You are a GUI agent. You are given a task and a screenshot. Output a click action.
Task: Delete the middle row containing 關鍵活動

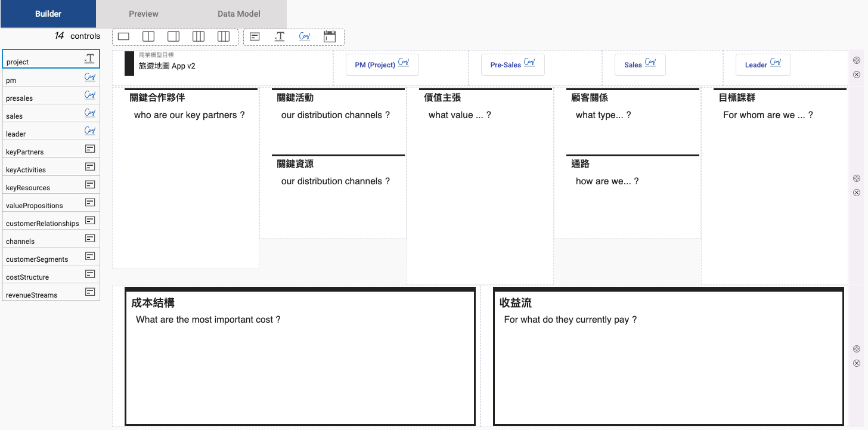857,193
